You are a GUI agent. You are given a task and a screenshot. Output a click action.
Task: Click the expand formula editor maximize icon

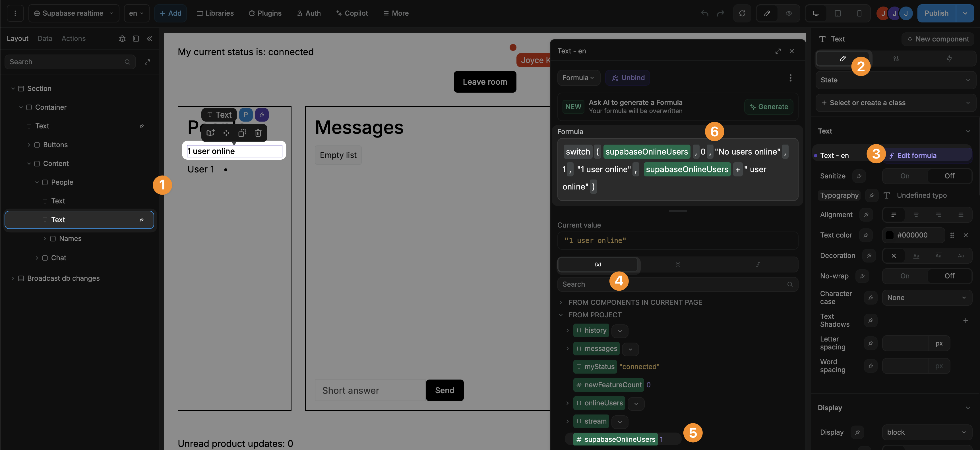click(778, 51)
